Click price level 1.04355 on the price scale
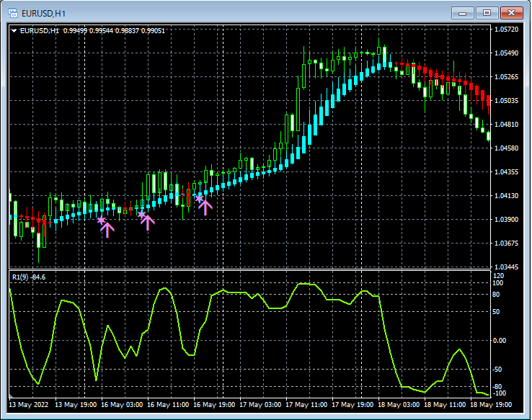This screenshot has width=532, height=420. coord(507,171)
